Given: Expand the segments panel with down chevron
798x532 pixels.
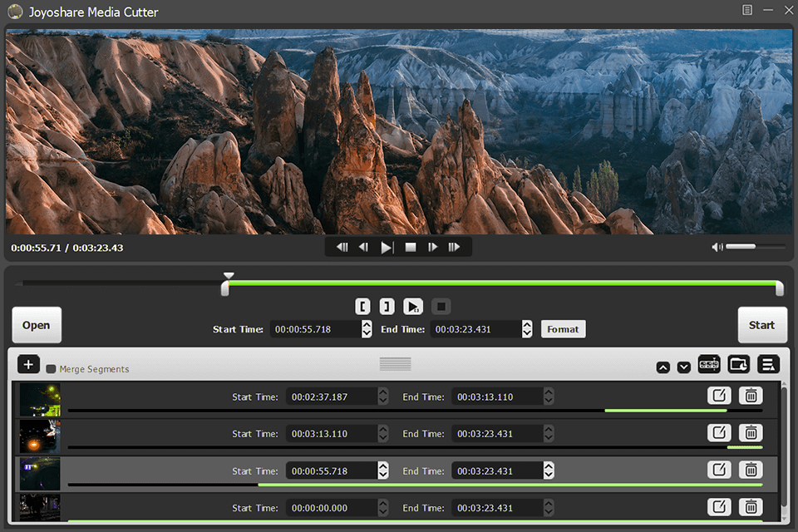Looking at the screenshot, I should coord(683,367).
